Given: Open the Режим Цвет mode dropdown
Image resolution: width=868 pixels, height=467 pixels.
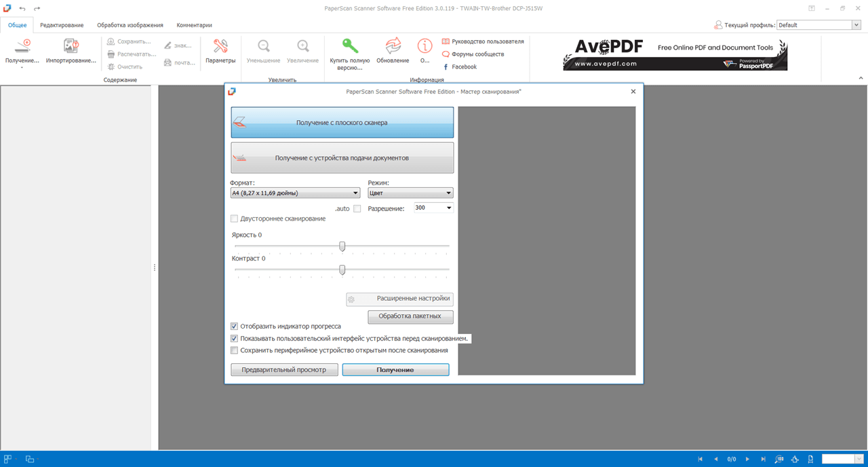Looking at the screenshot, I should [410, 193].
